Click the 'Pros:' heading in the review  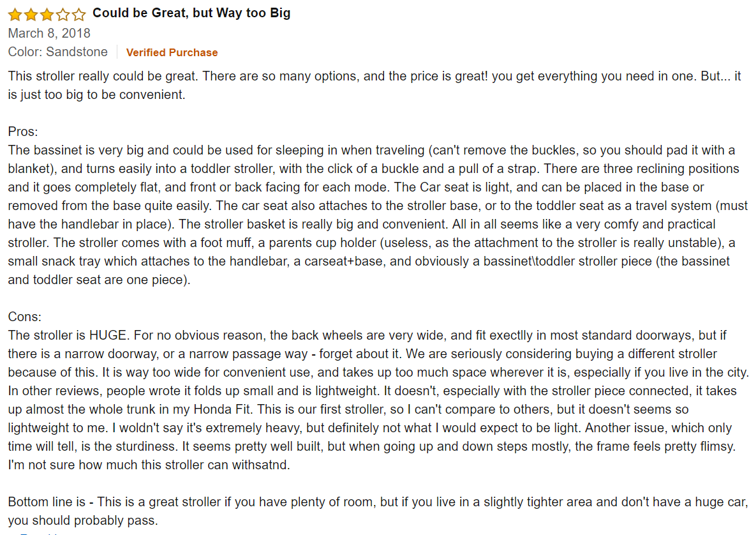pos(23,132)
